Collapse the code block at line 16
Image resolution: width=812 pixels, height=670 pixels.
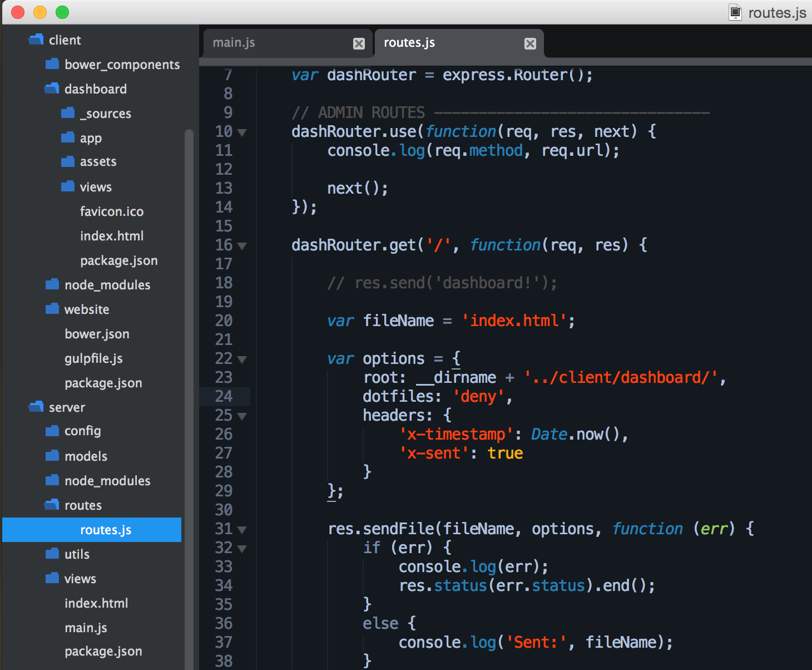242,246
